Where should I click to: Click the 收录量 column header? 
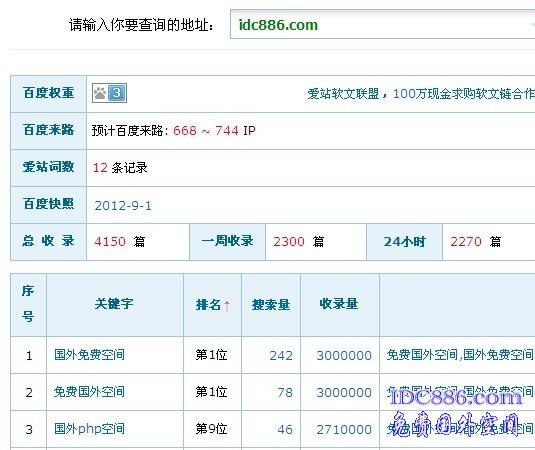[339, 304]
